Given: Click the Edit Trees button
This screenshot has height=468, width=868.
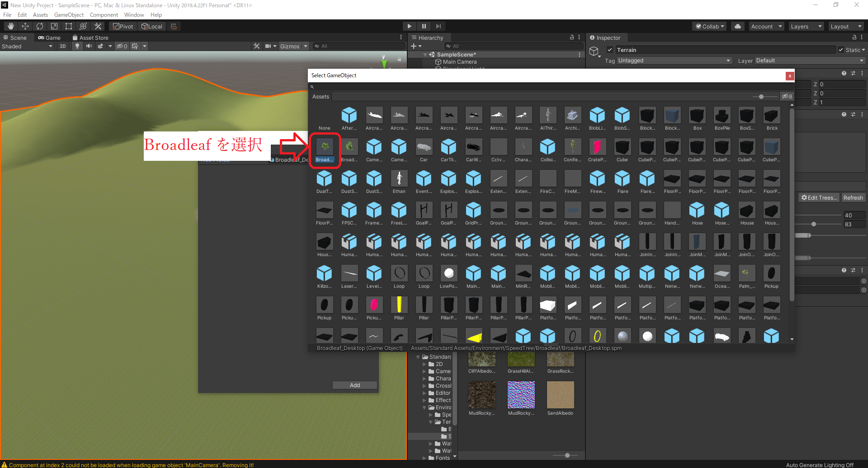Looking at the screenshot, I should (819, 197).
